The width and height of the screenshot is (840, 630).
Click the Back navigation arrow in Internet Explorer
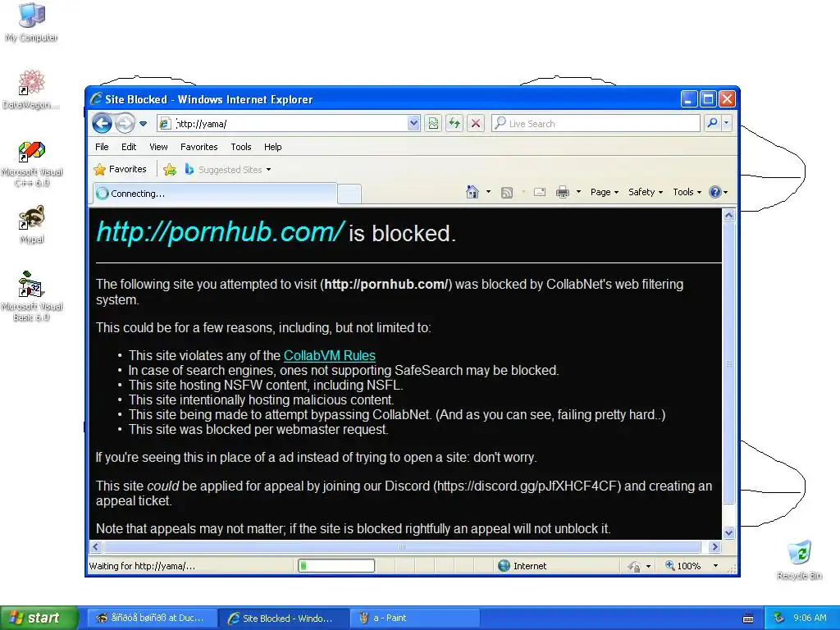(x=102, y=123)
